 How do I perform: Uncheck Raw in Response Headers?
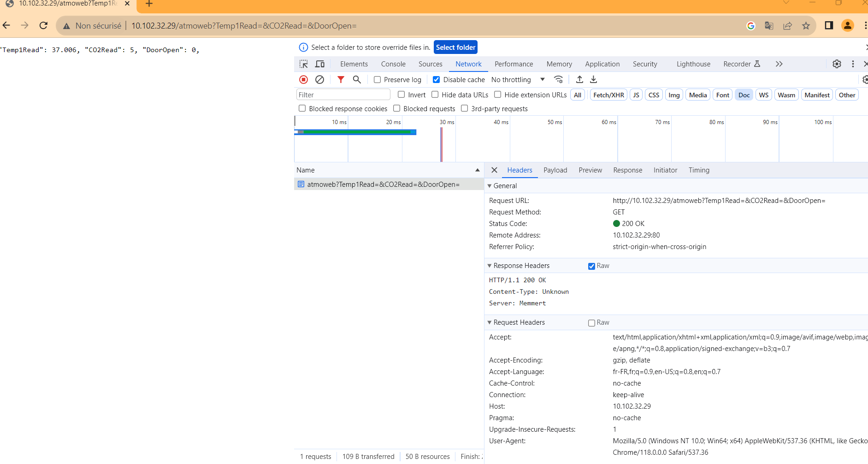point(591,266)
